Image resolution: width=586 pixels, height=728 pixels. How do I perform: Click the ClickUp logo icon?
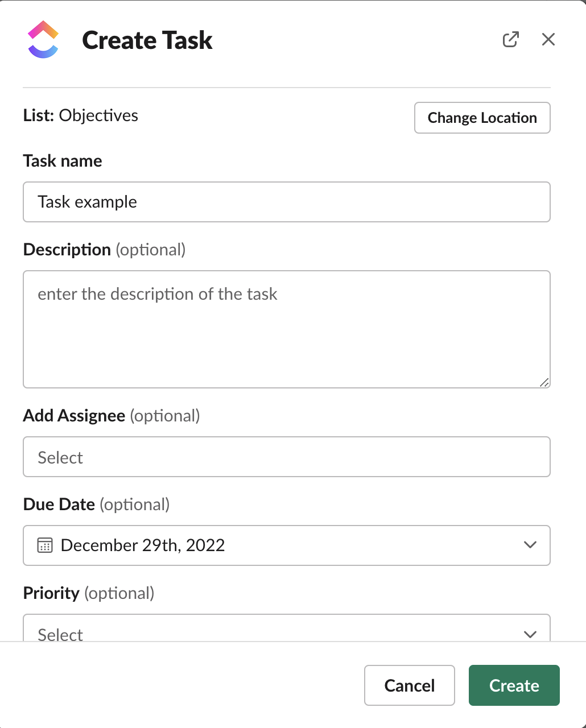tap(43, 40)
